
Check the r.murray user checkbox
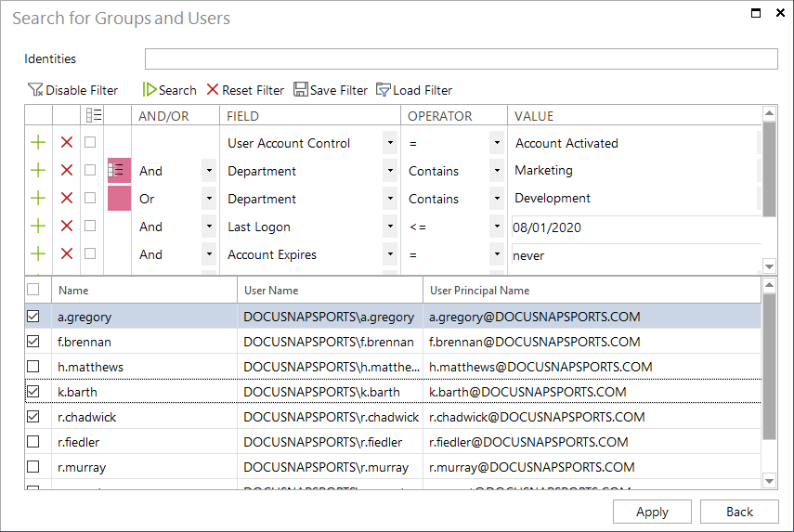pos(33,467)
